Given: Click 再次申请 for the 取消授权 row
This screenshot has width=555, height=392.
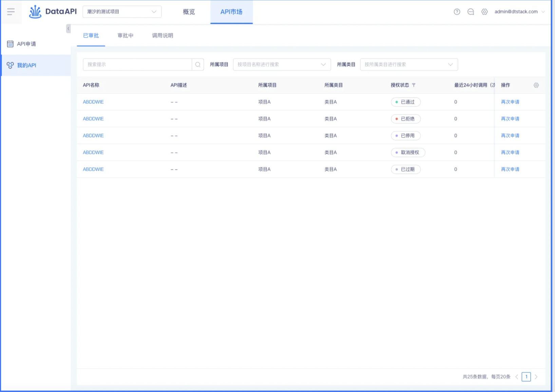Looking at the screenshot, I should coord(510,153).
